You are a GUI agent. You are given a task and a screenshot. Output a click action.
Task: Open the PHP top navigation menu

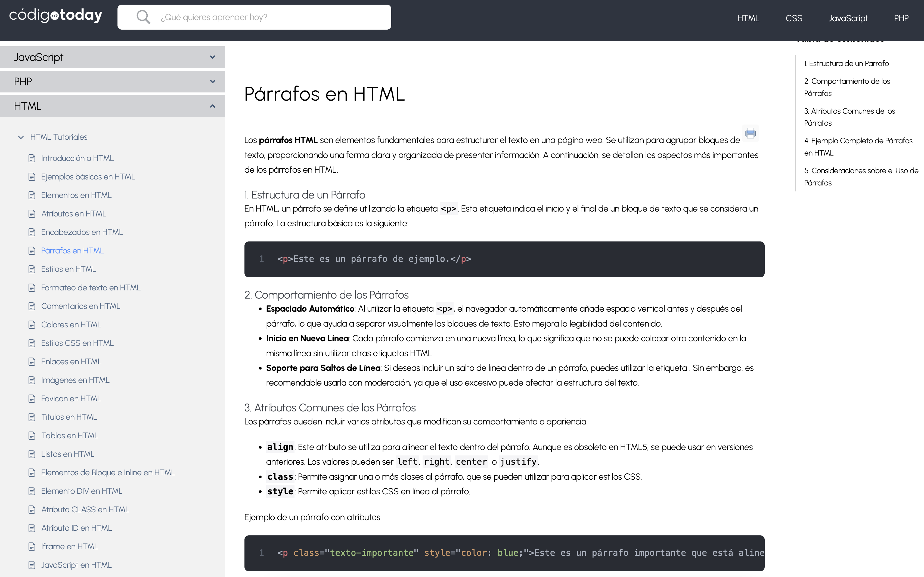(901, 18)
